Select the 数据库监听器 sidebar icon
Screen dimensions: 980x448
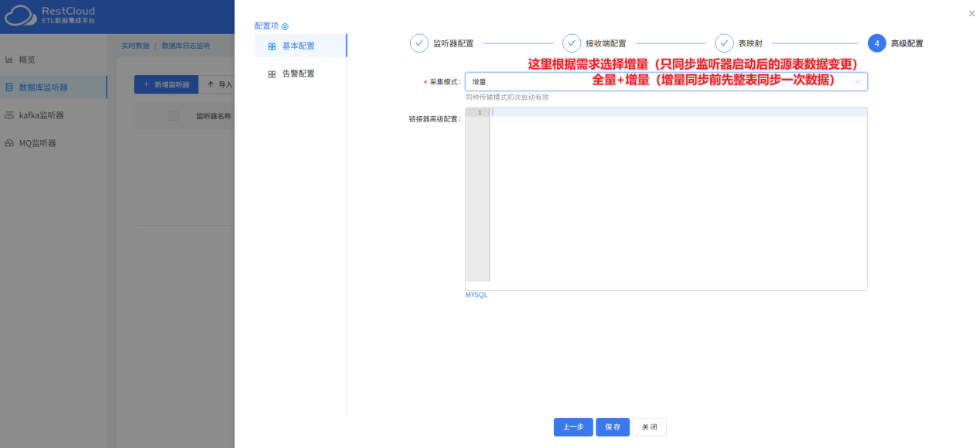[9, 87]
